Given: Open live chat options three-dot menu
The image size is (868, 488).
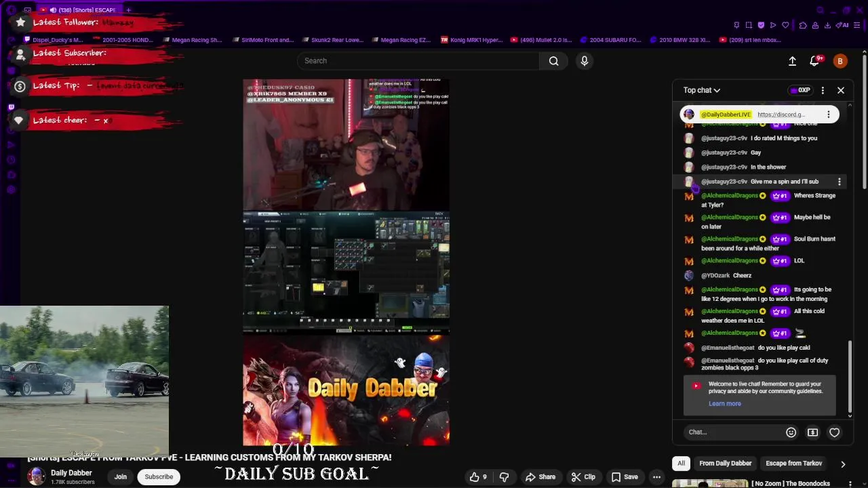Looking at the screenshot, I should (823, 90).
